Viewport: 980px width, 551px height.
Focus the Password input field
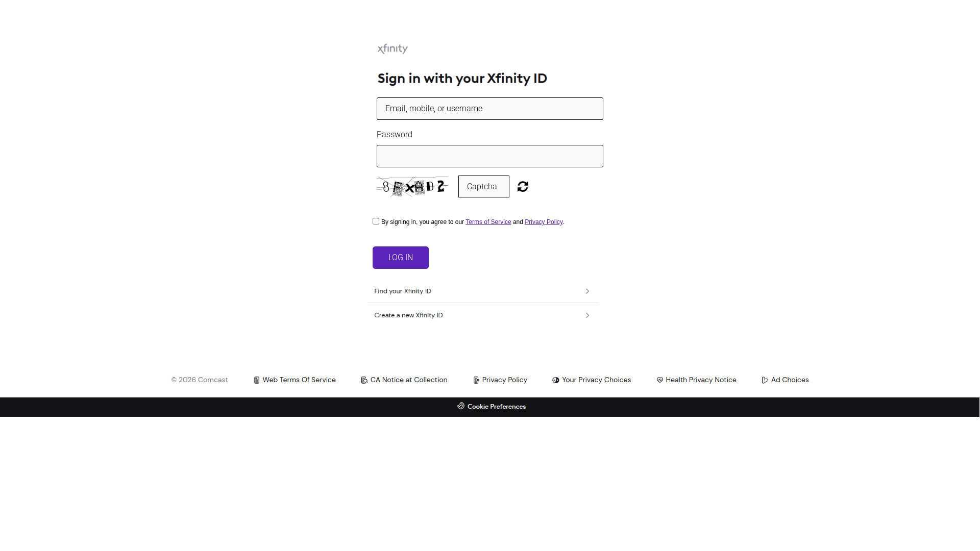[490, 156]
